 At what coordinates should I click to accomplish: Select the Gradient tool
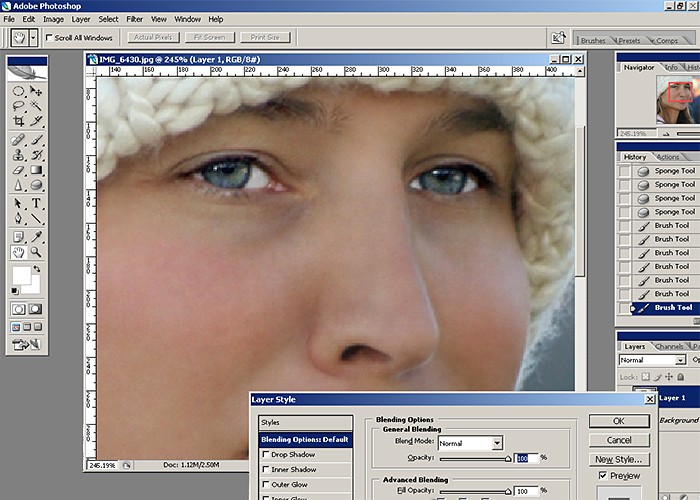click(x=36, y=170)
